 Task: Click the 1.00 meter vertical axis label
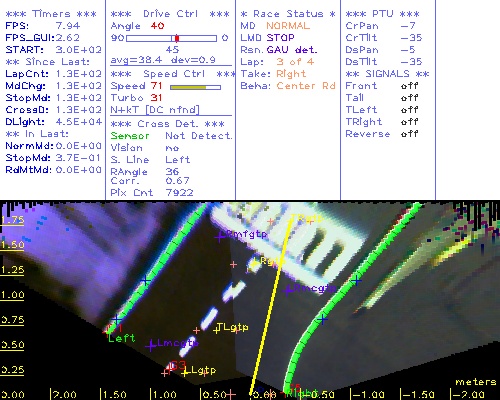(12, 295)
